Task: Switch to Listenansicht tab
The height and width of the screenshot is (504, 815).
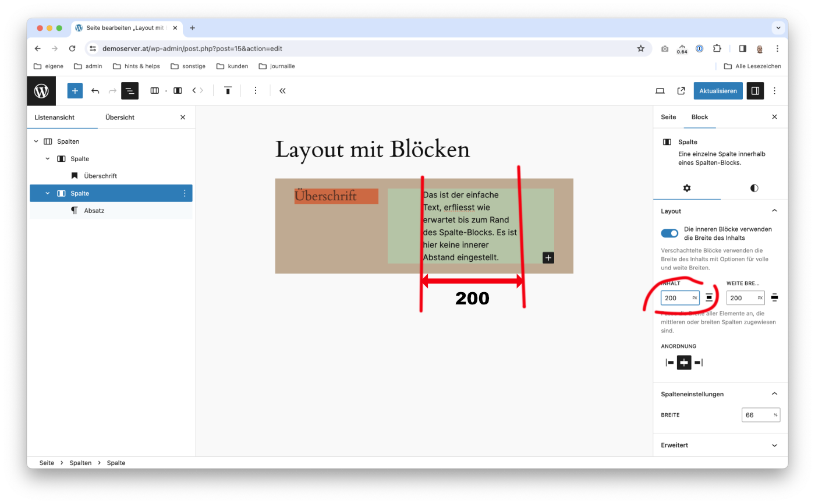Action: [55, 117]
